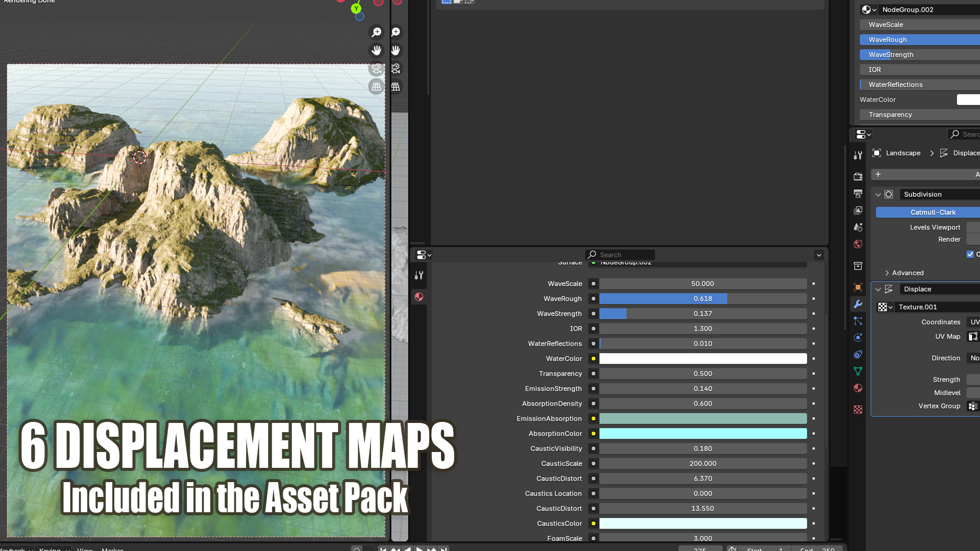Click the white WaterColor color swatch
Viewport: 980px width, 551px height.
click(x=702, y=358)
